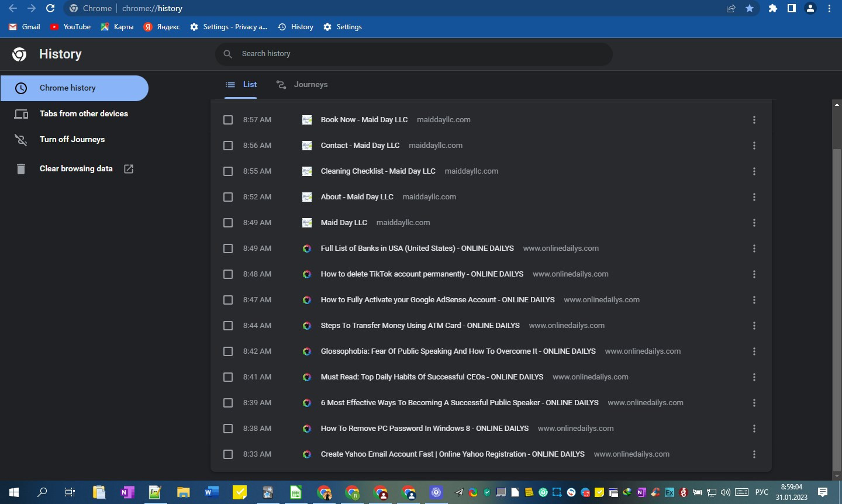This screenshot has height=504, width=842.
Task: Open more actions for Contact - Maid Day LLC
Action: point(754,146)
